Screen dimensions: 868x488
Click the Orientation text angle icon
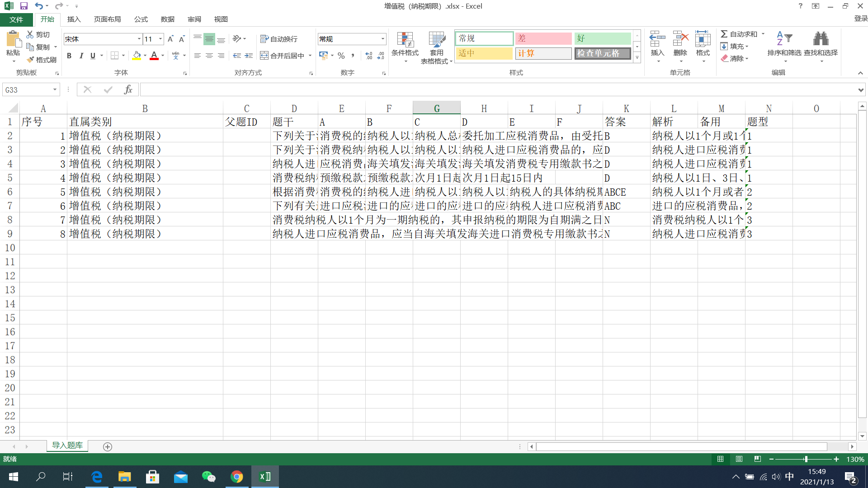(237, 39)
